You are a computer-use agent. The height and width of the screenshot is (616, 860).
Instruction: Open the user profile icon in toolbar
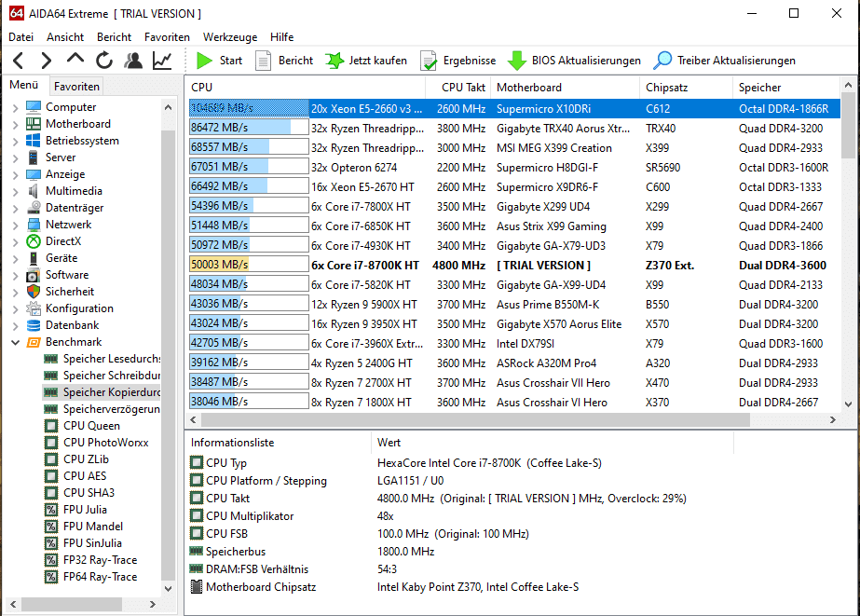(132, 61)
